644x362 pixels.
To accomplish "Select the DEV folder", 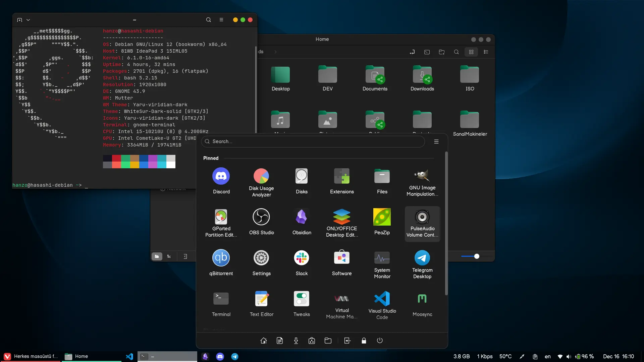I will tap(328, 78).
